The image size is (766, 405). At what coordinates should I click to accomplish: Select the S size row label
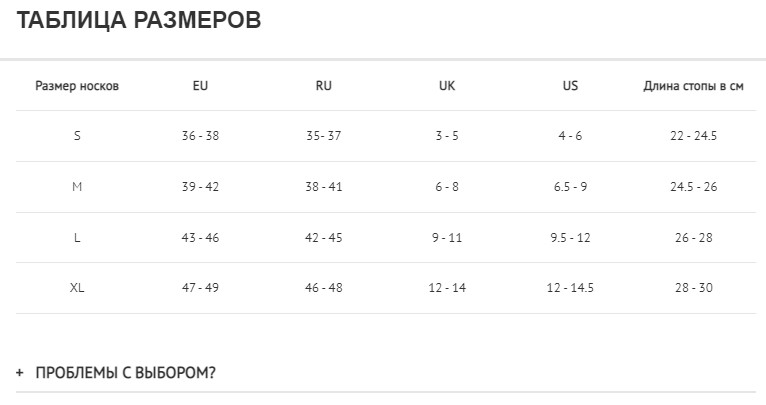(77, 136)
